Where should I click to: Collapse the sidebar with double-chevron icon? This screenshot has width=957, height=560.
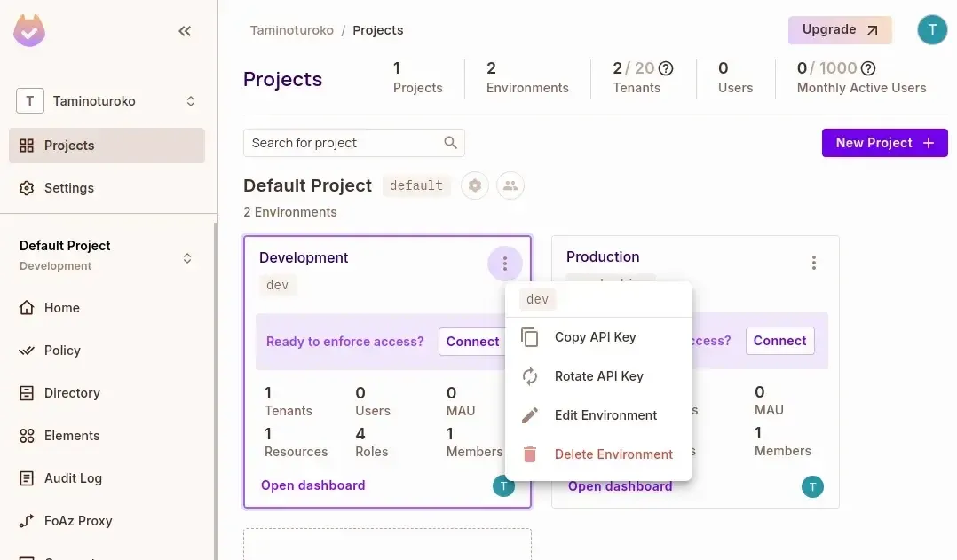point(185,31)
